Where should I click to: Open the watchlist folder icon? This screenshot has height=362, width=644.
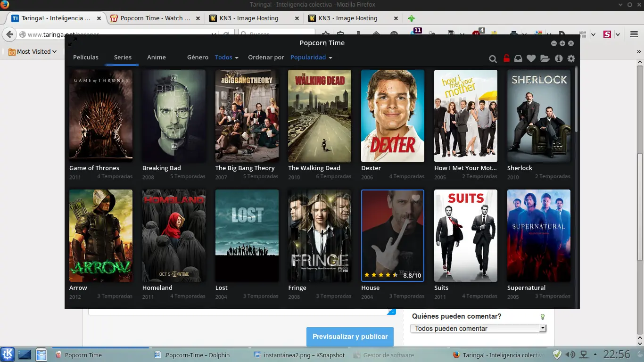coord(545,58)
